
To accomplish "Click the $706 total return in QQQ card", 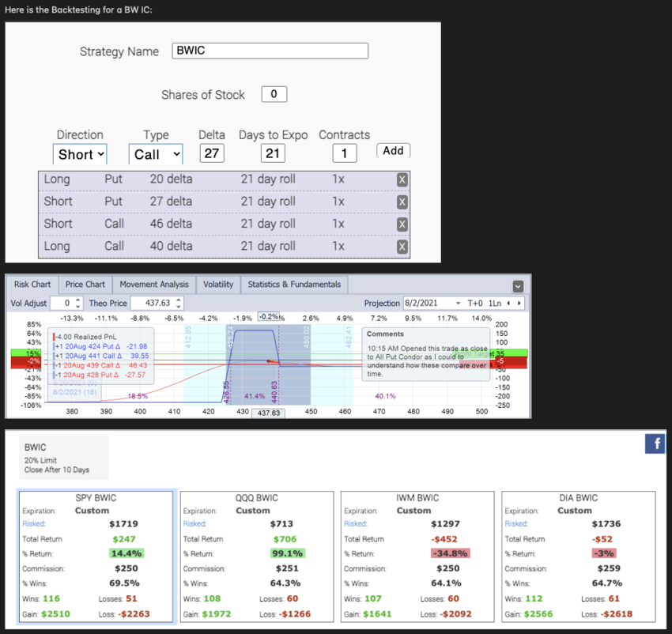I will (285, 539).
